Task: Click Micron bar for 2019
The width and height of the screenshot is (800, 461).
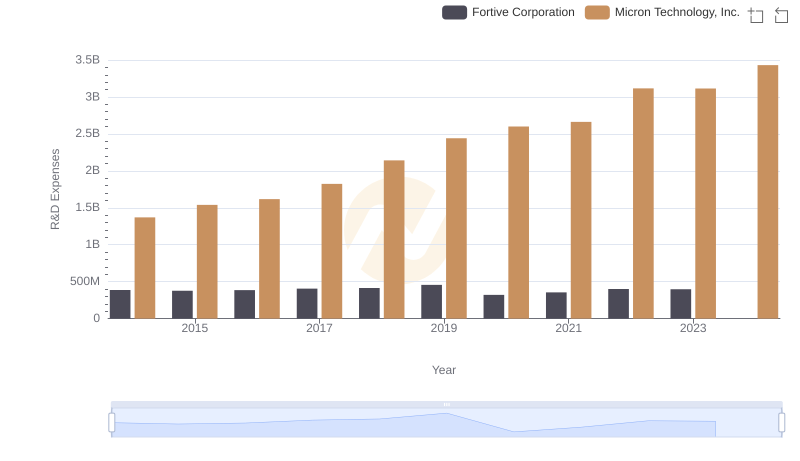Action: tap(456, 228)
